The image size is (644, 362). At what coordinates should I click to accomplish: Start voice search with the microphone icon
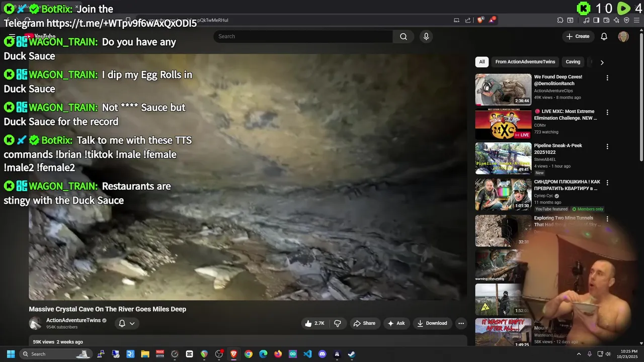click(x=426, y=36)
